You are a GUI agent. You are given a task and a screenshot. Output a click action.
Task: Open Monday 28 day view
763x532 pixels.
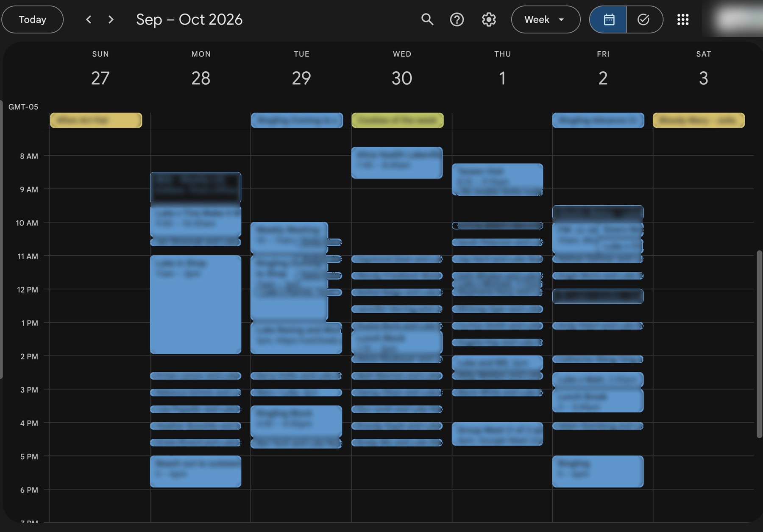coord(201,78)
